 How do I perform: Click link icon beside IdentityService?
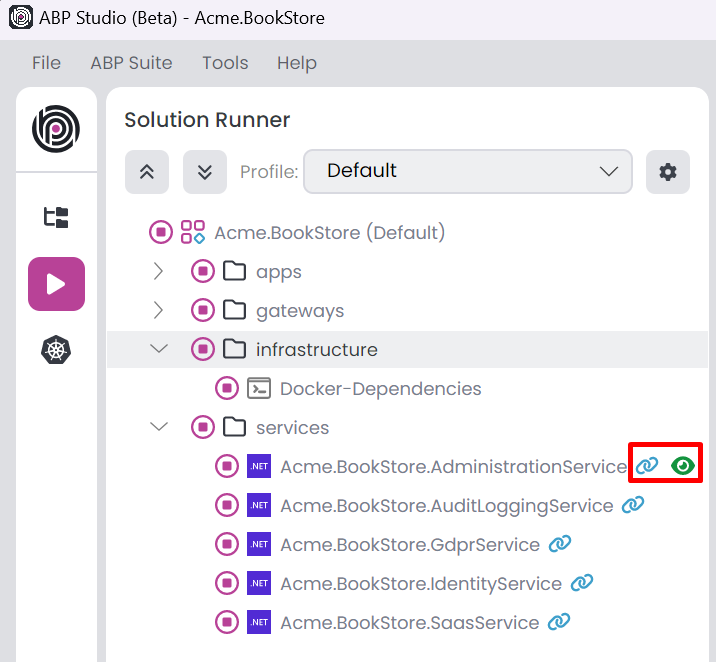click(582, 583)
